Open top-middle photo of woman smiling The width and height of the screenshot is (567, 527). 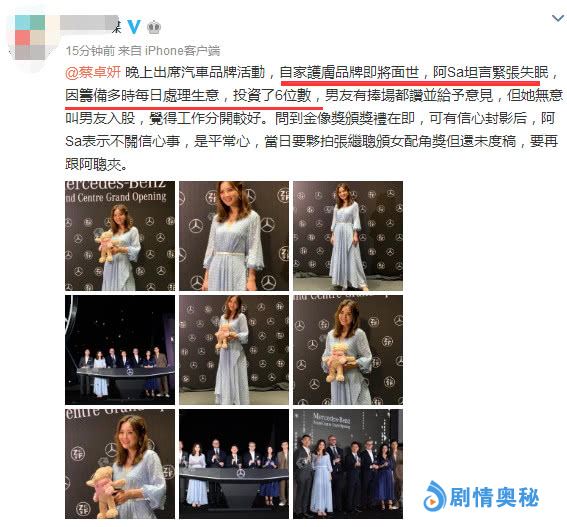pos(234,236)
